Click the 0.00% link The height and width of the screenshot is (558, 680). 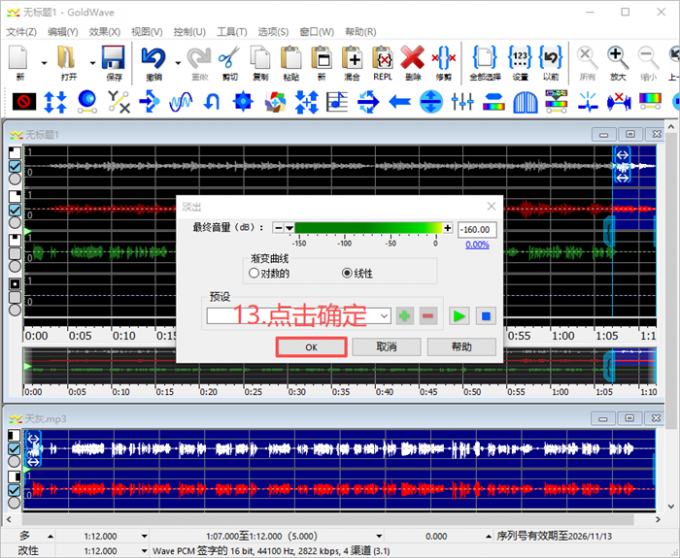[477, 245]
